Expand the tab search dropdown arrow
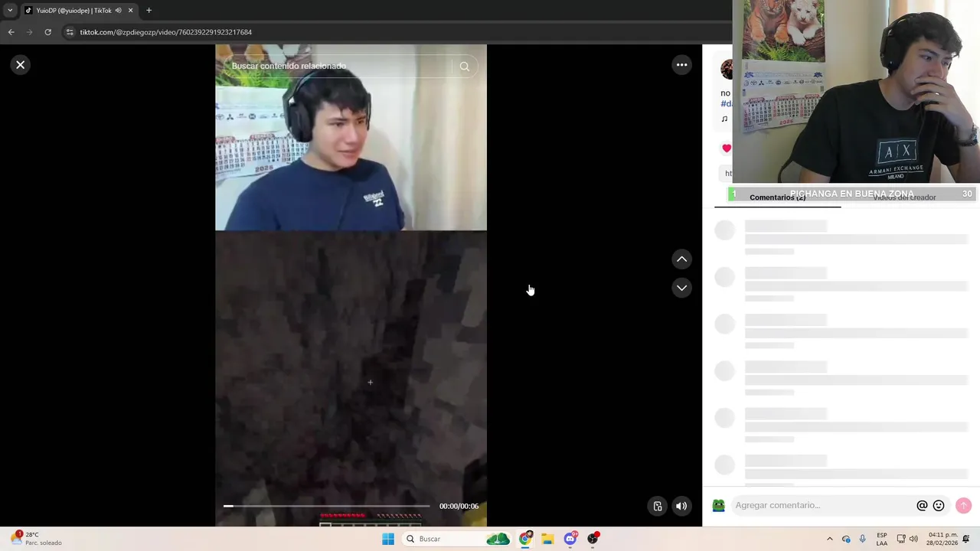This screenshot has height=551, width=980. pos(10,11)
